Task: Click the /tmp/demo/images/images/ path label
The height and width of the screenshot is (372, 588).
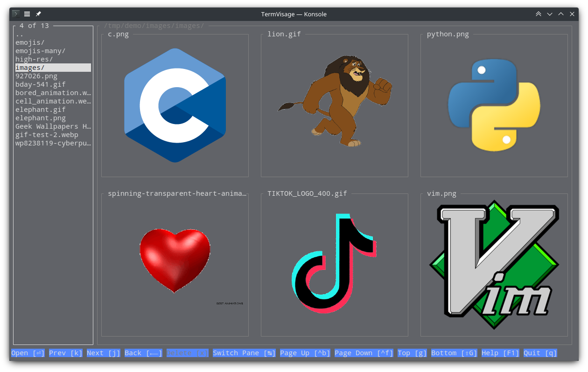Action: pos(154,26)
